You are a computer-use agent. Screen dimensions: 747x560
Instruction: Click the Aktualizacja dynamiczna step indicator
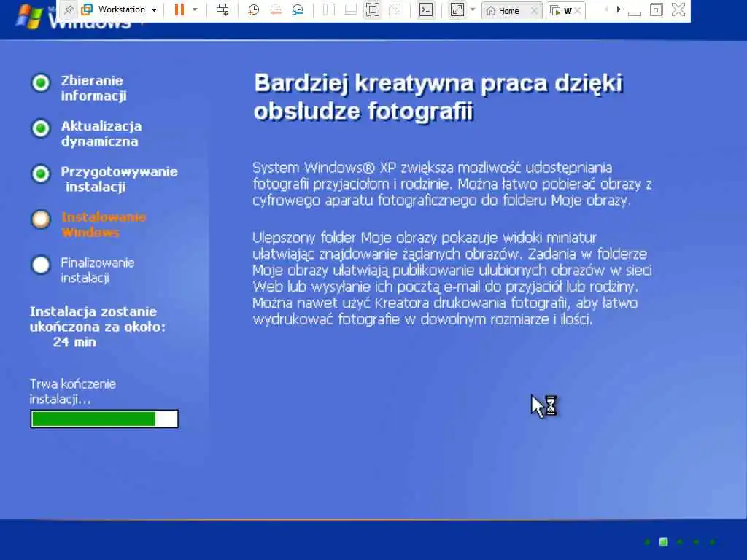(41, 128)
